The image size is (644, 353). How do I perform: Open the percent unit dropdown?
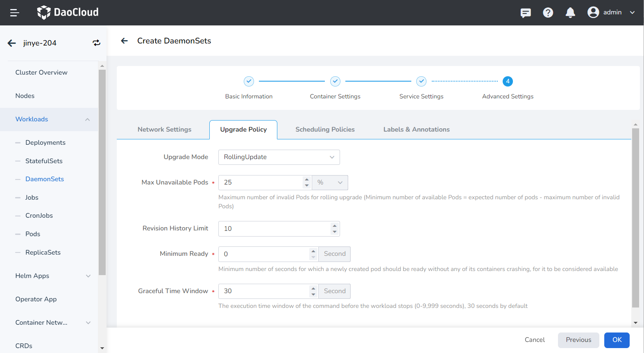click(330, 182)
